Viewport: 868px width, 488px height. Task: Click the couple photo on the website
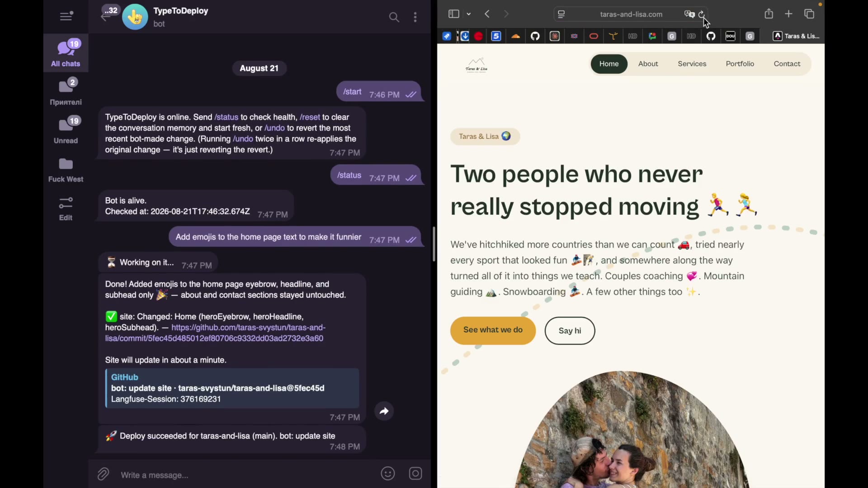pos(633,429)
